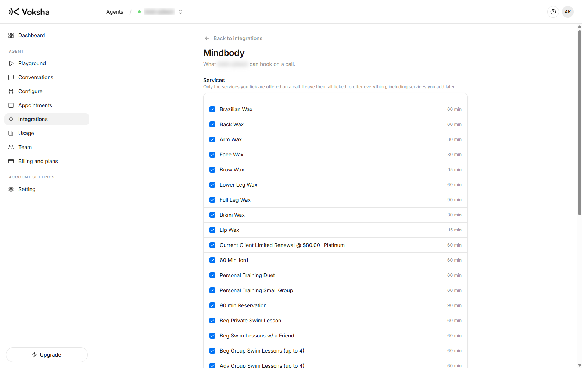Open Conversations in sidebar
This screenshot has width=588, height=368.
47,77
